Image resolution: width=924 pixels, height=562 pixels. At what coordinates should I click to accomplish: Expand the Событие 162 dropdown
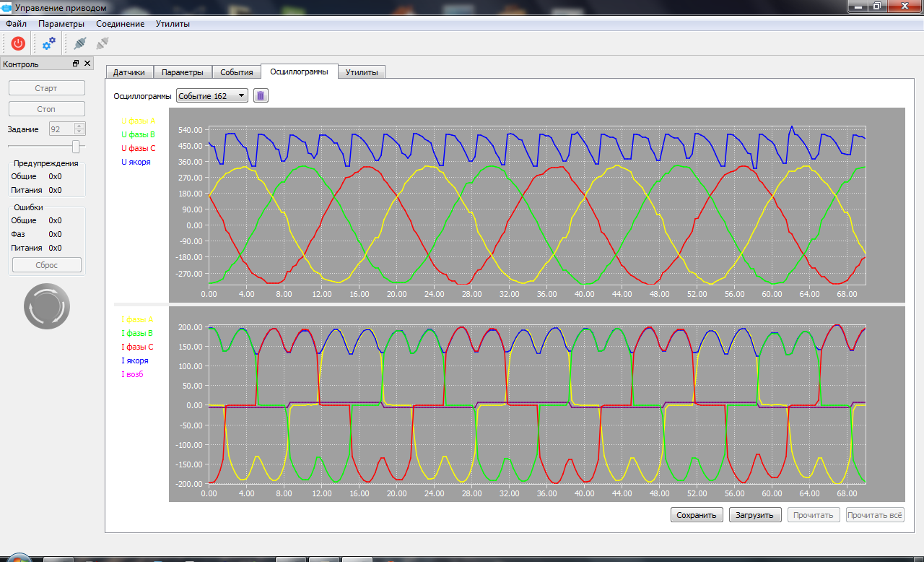click(x=212, y=95)
